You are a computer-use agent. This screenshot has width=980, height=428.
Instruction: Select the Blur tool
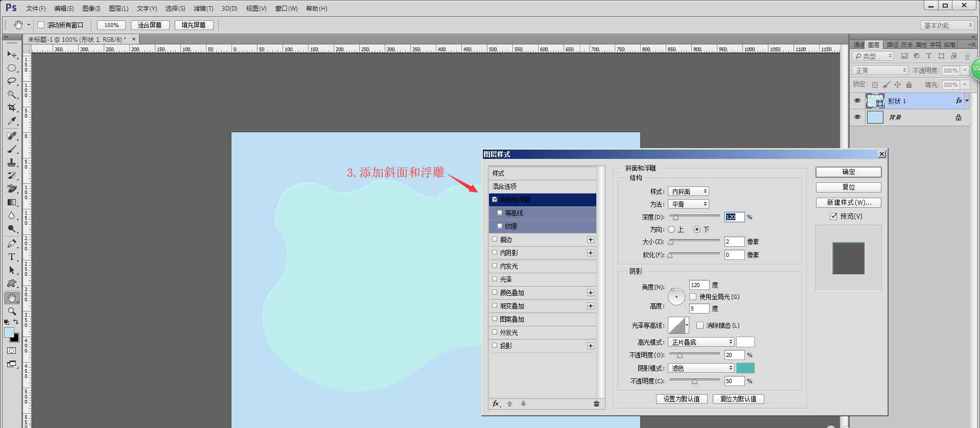tap(12, 216)
